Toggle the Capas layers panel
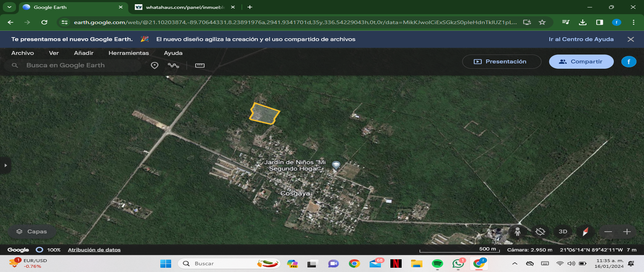The image size is (644, 272). [32, 232]
